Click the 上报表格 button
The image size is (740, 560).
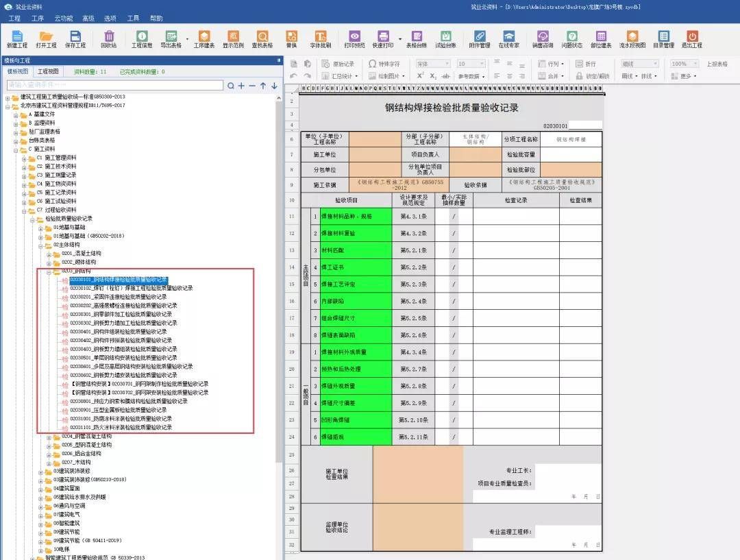(717, 64)
